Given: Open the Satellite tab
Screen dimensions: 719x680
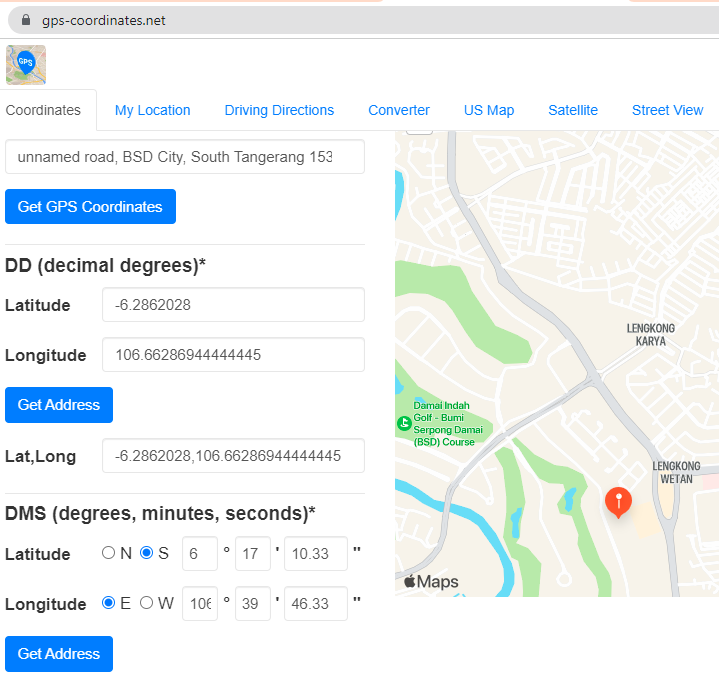Looking at the screenshot, I should coord(573,110).
